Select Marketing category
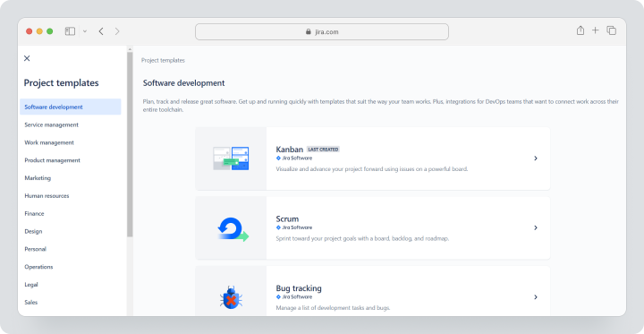The width and height of the screenshot is (644, 334). click(38, 178)
